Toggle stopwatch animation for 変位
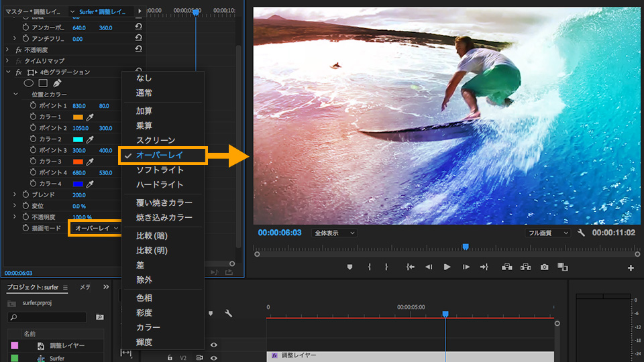Screen dimensions: 644x362 tap(25, 206)
